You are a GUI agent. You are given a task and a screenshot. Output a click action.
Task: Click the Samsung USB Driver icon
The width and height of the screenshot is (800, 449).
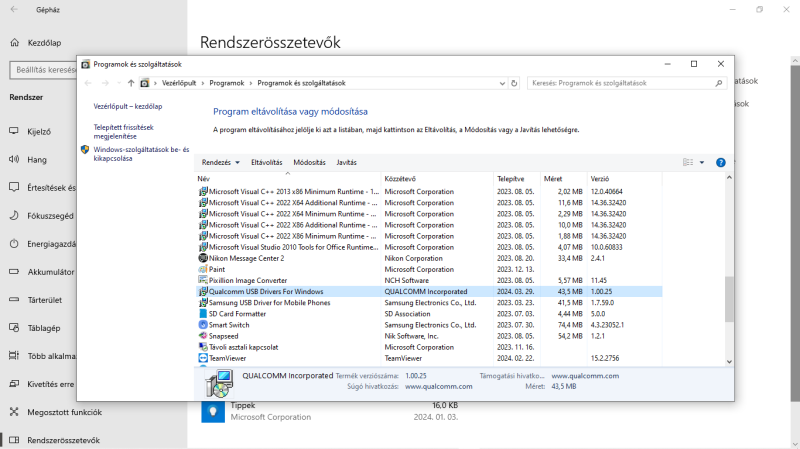[203, 303]
